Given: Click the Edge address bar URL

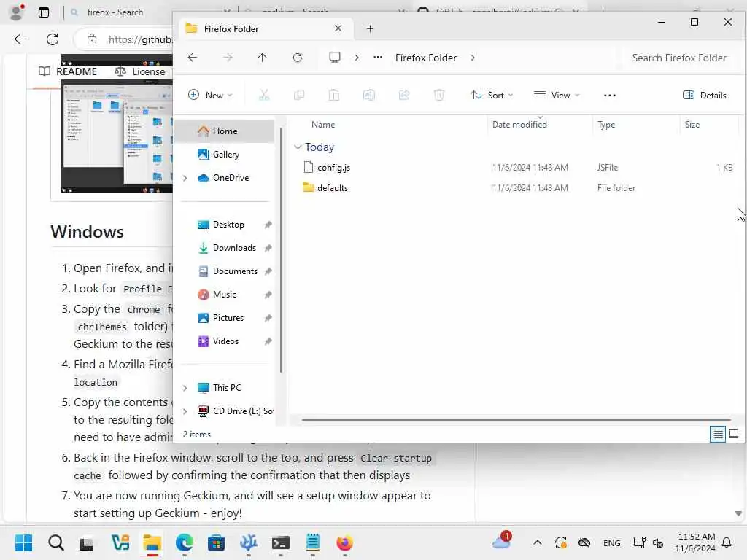Looking at the screenshot, I should click(139, 39).
